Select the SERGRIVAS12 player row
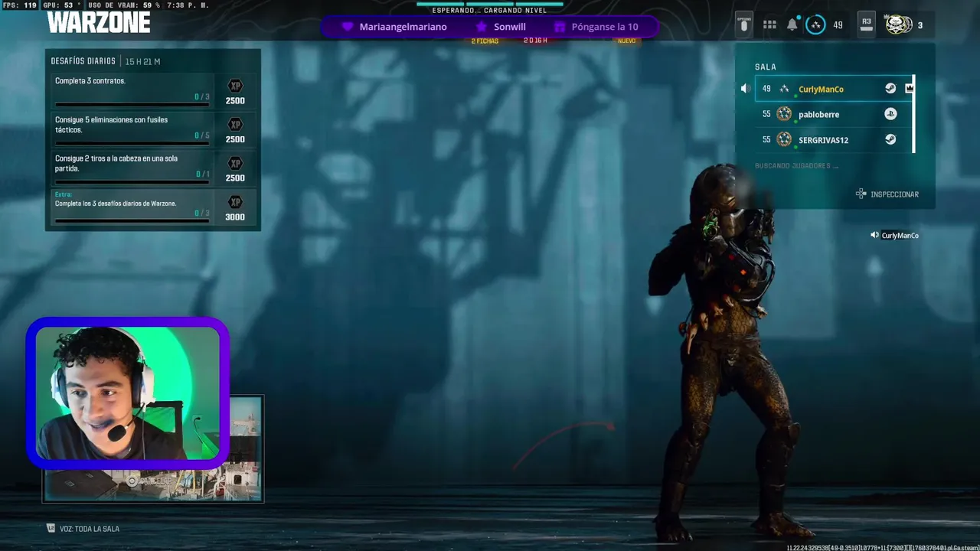 pyautogui.click(x=834, y=139)
